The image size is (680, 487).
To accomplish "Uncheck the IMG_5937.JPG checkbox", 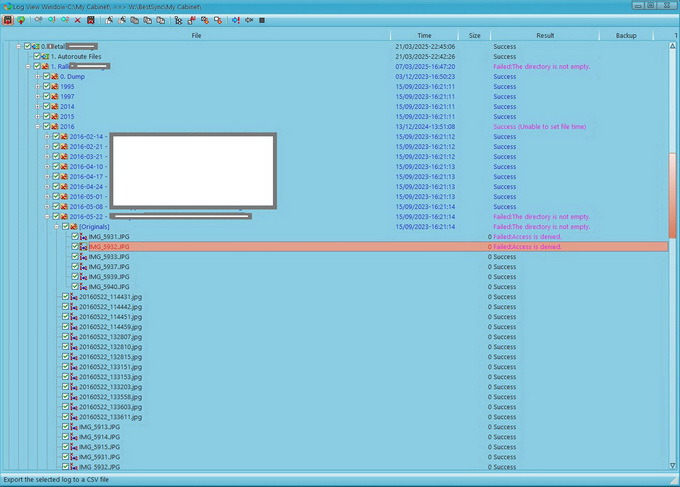I will click(x=75, y=267).
